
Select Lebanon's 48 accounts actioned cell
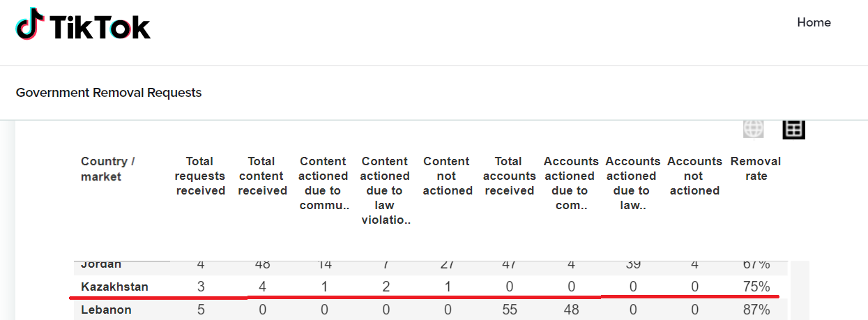point(571,310)
